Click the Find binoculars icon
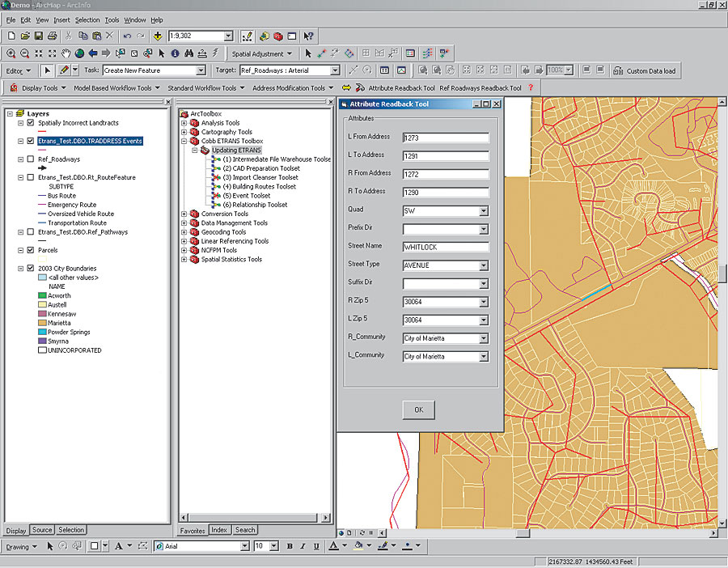728x568 pixels. [188, 53]
